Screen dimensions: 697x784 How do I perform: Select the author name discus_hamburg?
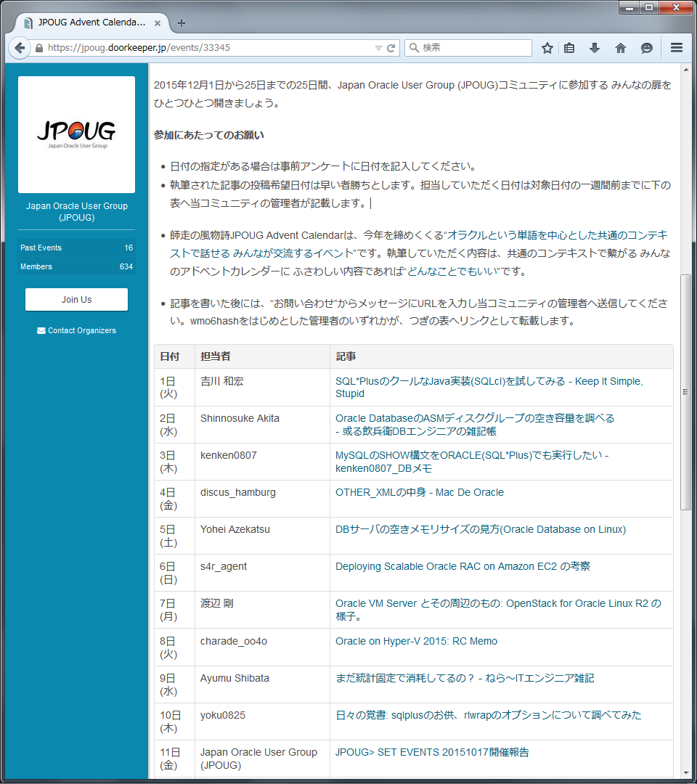click(238, 492)
